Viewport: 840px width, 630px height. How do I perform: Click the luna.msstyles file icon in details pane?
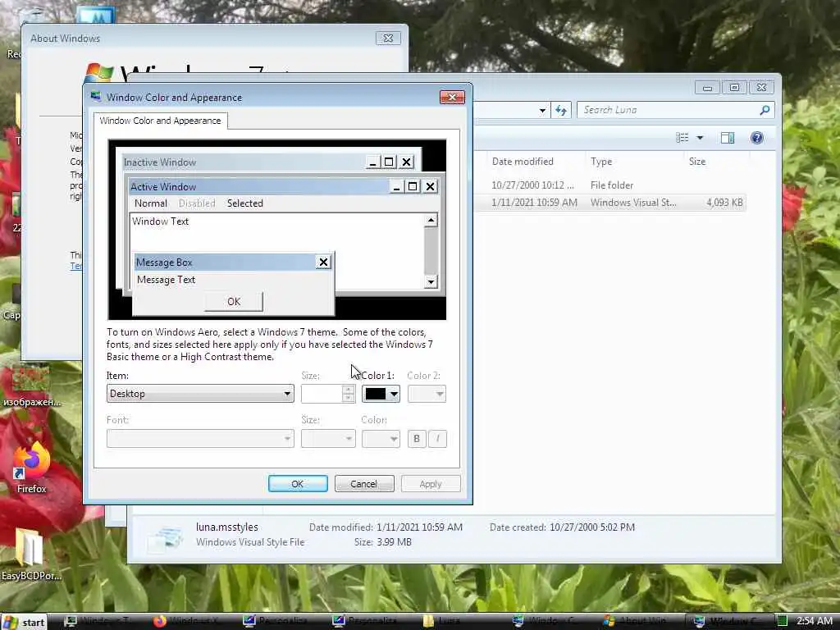pyautogui.click(x=166, y=538)
